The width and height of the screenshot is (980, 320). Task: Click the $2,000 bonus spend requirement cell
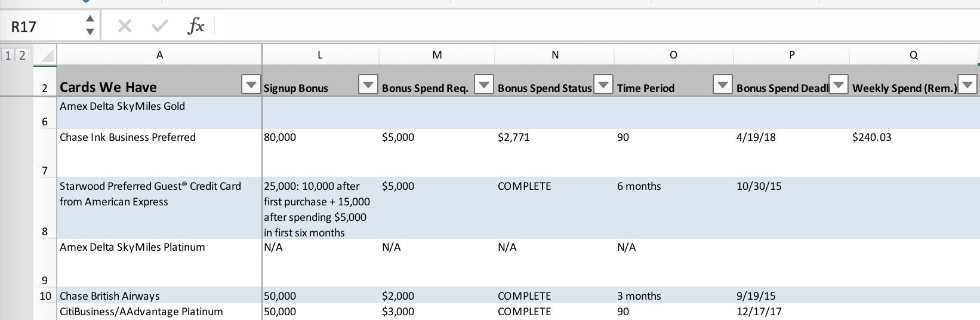click(x=437, y=296)
